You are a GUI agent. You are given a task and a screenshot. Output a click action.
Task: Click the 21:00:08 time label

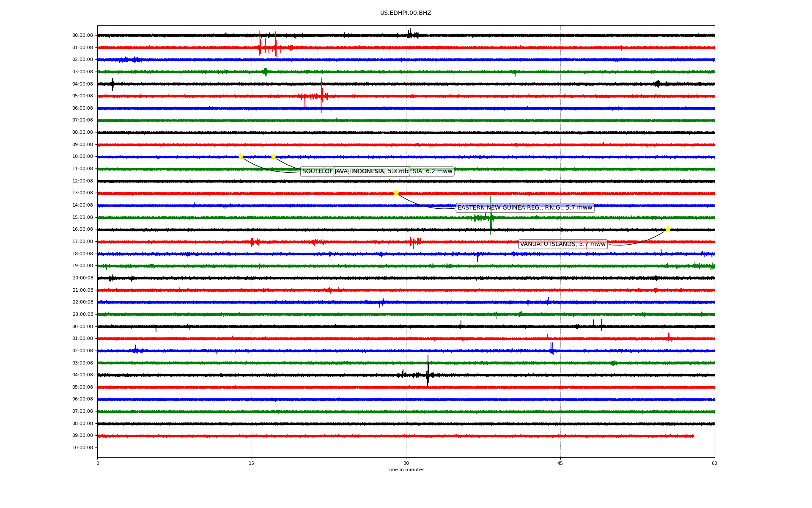82,290
